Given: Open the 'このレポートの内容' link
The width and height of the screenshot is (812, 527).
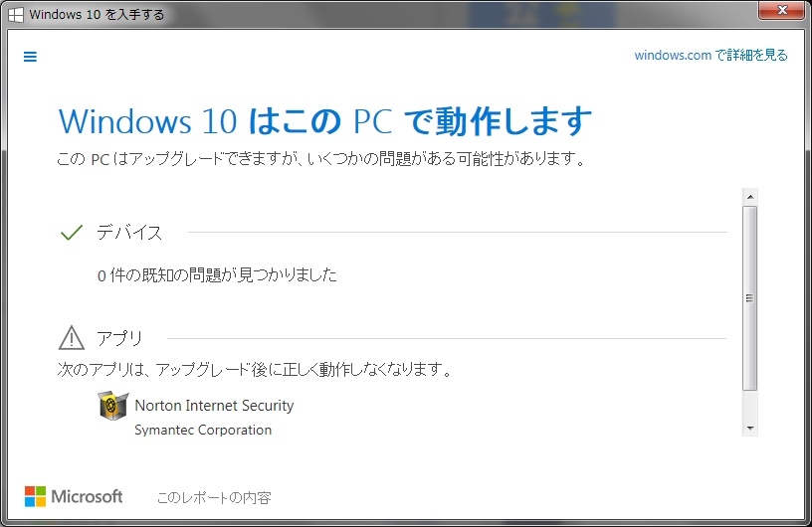Looking at the screenshot, I should [x=214, y=497].
